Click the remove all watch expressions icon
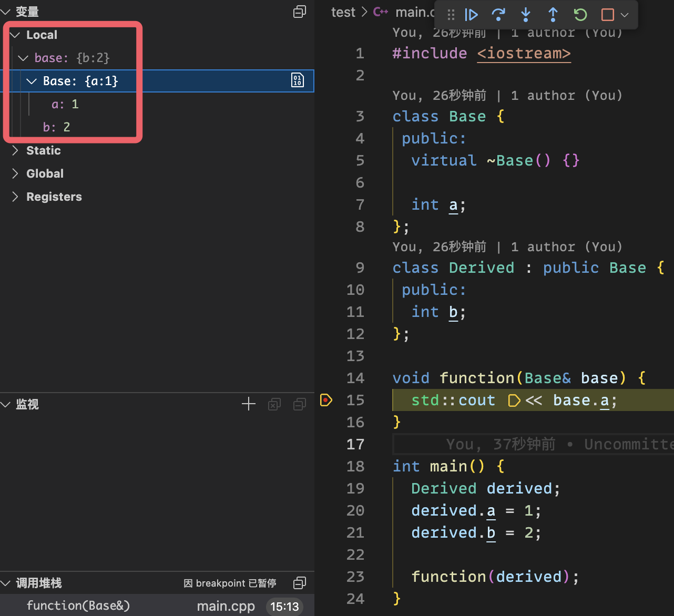The width and height of the screenshot is (674, 616). (x=274, y=404)
